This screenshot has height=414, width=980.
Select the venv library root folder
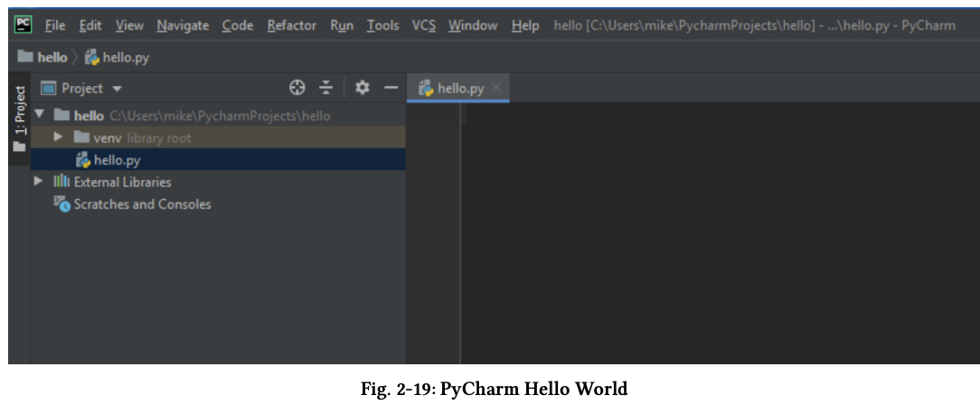coord(218,137)
